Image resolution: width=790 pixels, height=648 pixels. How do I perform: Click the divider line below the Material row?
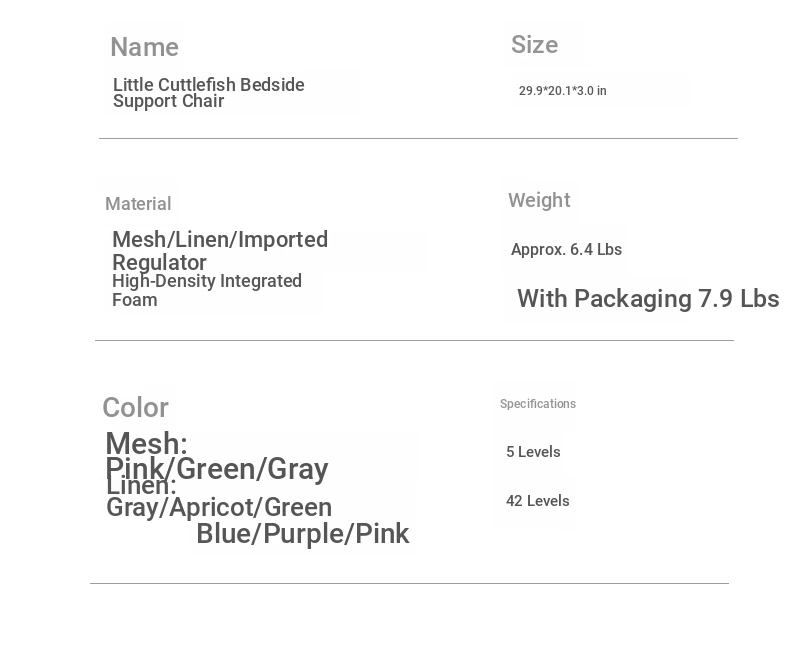pos(414,341)
